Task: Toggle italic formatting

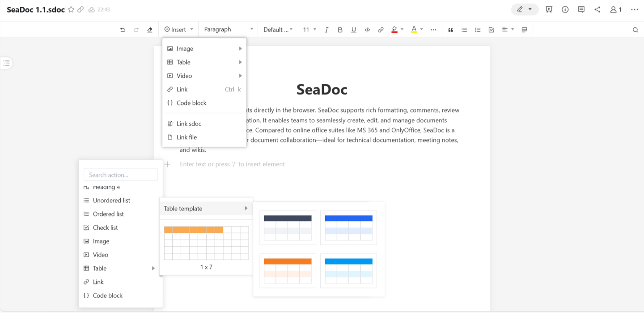Action: click(326, 30)
